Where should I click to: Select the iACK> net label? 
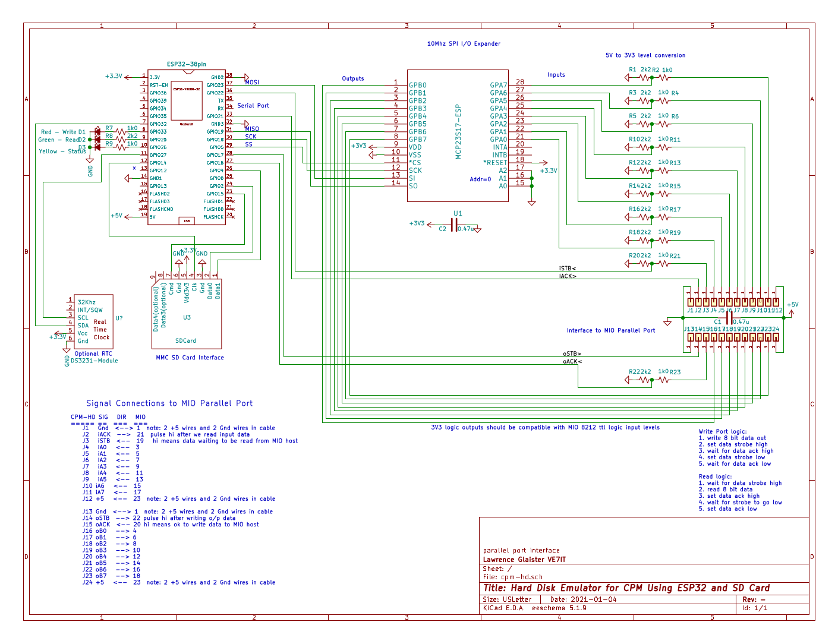pos(568,276)
